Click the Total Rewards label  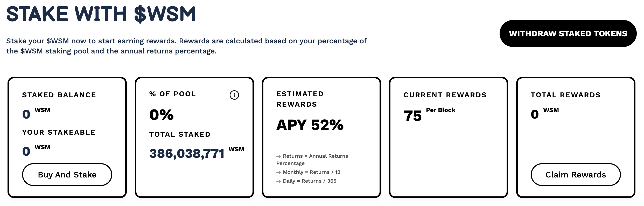[x=566, y=95]
